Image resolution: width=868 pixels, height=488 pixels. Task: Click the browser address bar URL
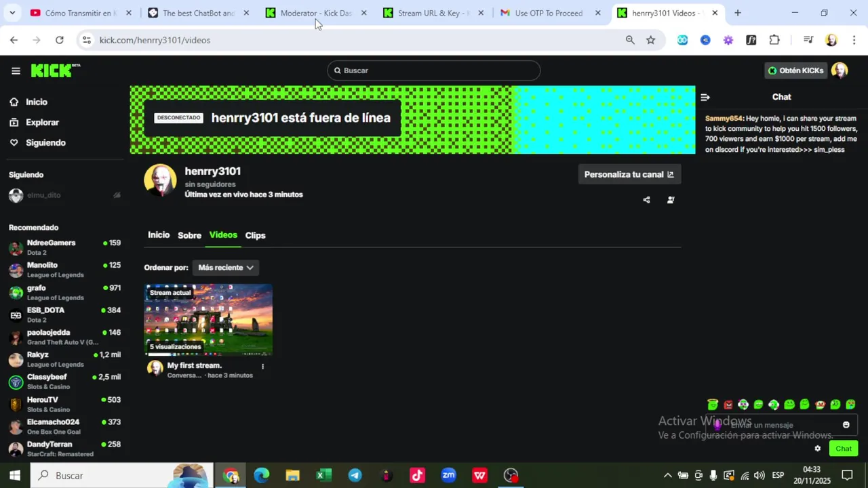pos(155,40)
